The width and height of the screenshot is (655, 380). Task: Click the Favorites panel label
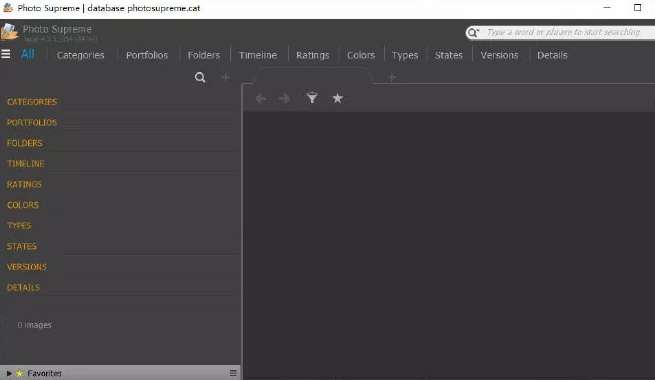44,373
